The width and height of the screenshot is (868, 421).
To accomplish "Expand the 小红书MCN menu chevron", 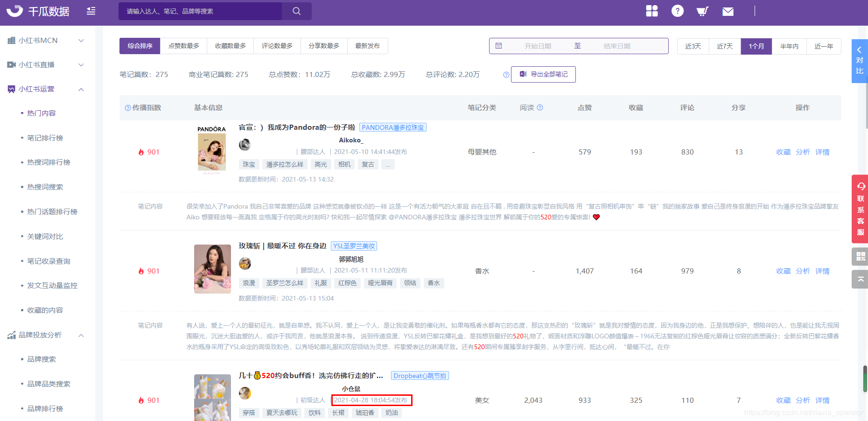I will click(x=81, y=41).
